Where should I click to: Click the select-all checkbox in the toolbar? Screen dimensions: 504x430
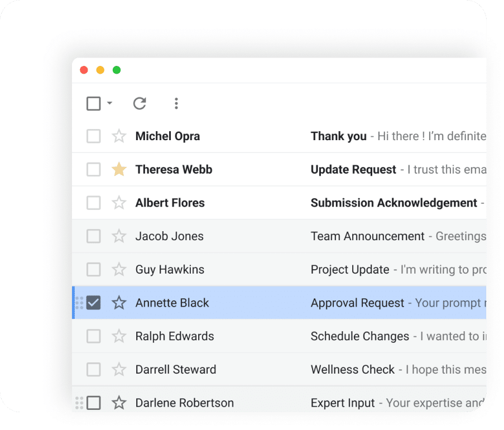tap(93, 103)
